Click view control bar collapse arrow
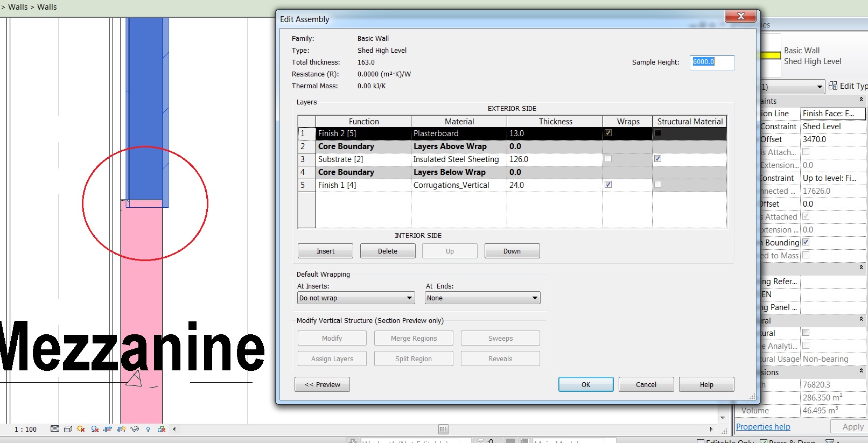The image size is (868, 443). [x=174, y=429]
